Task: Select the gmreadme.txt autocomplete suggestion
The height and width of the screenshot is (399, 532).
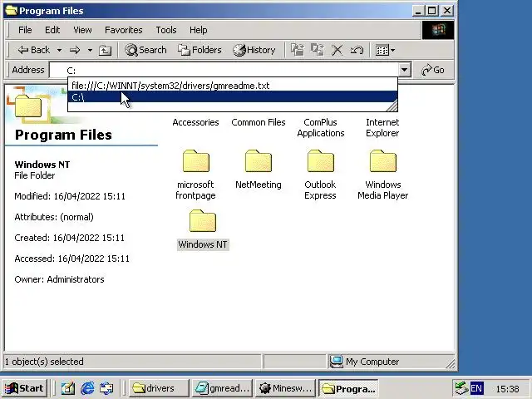Action: [x=233, y=86]
